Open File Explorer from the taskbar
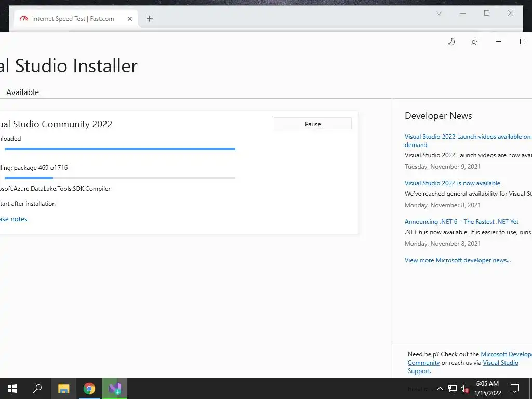 pyautogui.click(x=63, y=389)
